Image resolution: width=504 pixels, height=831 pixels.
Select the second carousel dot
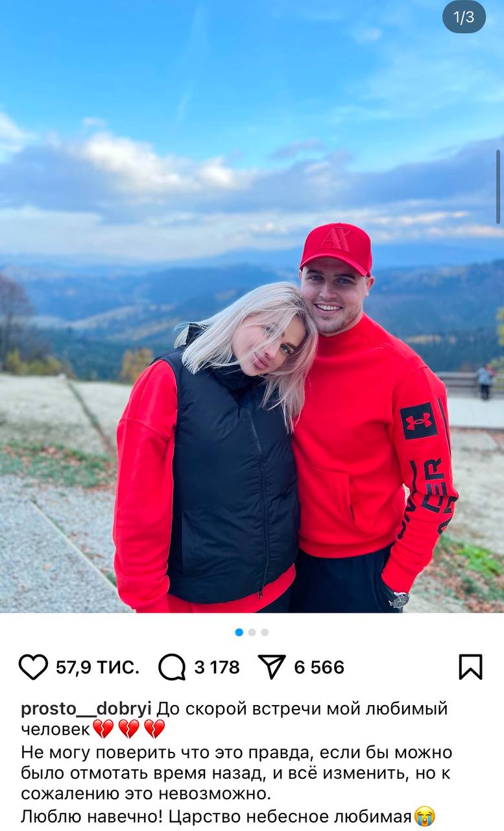pyautogui.click(x=252, y=632)
